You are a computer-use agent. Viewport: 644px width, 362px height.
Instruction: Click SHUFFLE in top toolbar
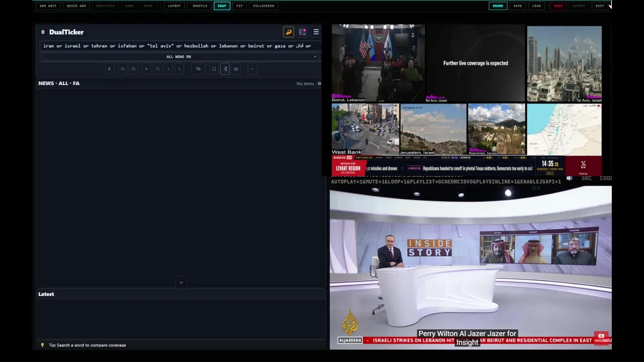click(x=200, y=6)
